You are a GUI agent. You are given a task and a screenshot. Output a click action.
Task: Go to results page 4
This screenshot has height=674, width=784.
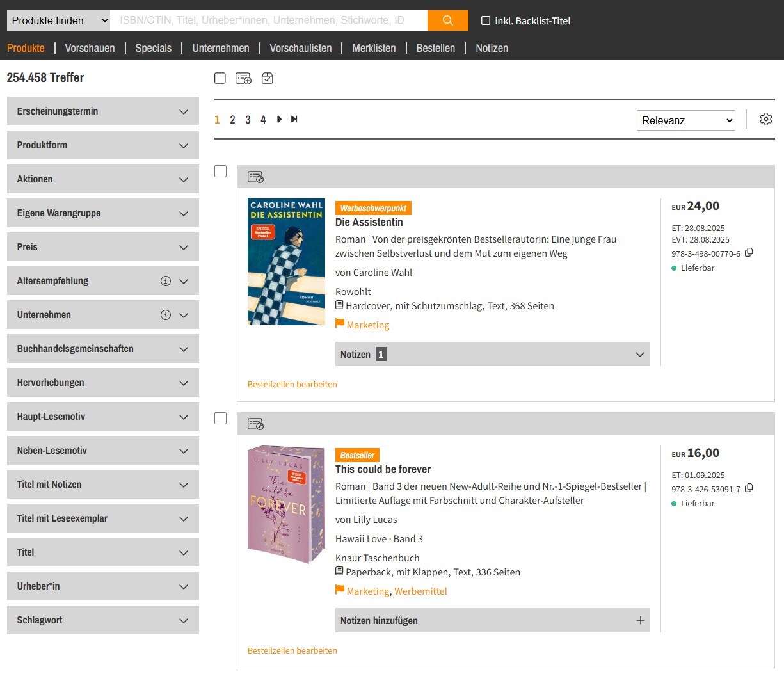[263, 120]
